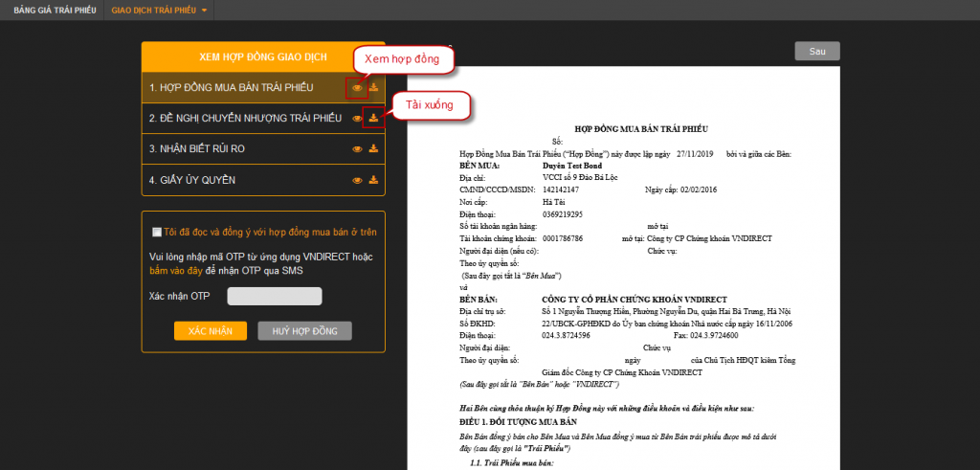The image size is (980, 470).
Task: Download the Đề nghị chuyển nhượng trái phiếu document
Action: click(x=373, y=119)
